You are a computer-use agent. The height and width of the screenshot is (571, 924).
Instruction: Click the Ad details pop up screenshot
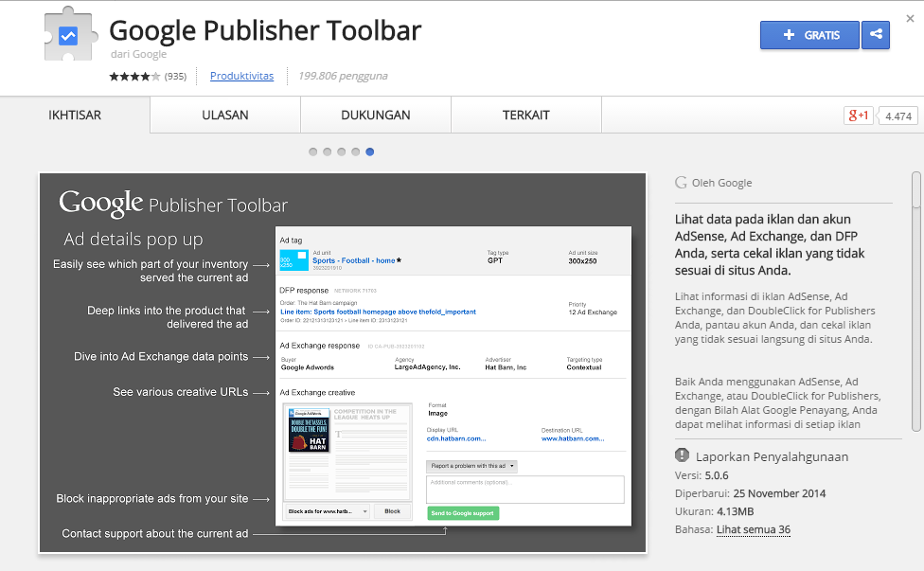pyautogui.click(x=343, y=363)
